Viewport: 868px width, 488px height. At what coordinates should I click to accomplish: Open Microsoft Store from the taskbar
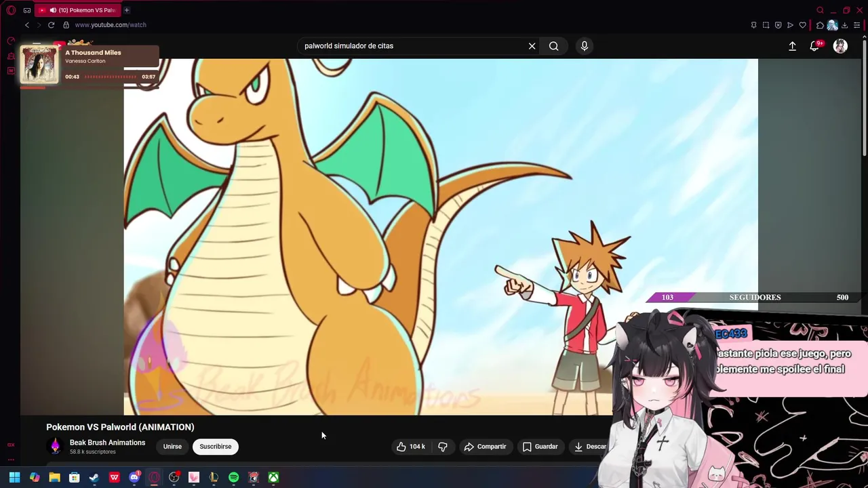pyautogui.click(x=75, y=477)
